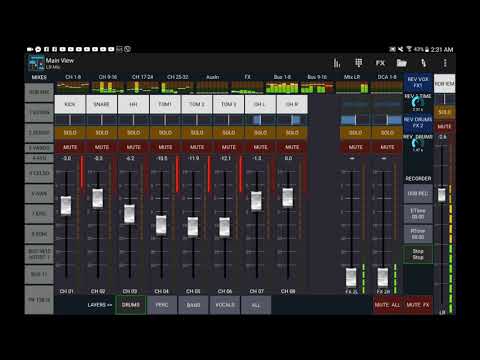Open the meters view icon in toolbar
This screenshot has width=480, height=360.
pos(337,63)
